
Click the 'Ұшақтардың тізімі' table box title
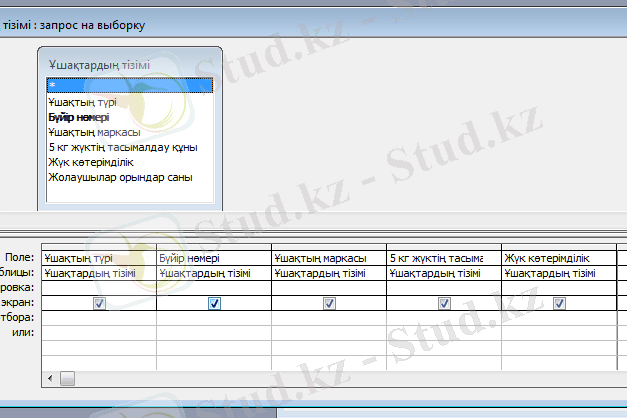(x=100, y=65)
